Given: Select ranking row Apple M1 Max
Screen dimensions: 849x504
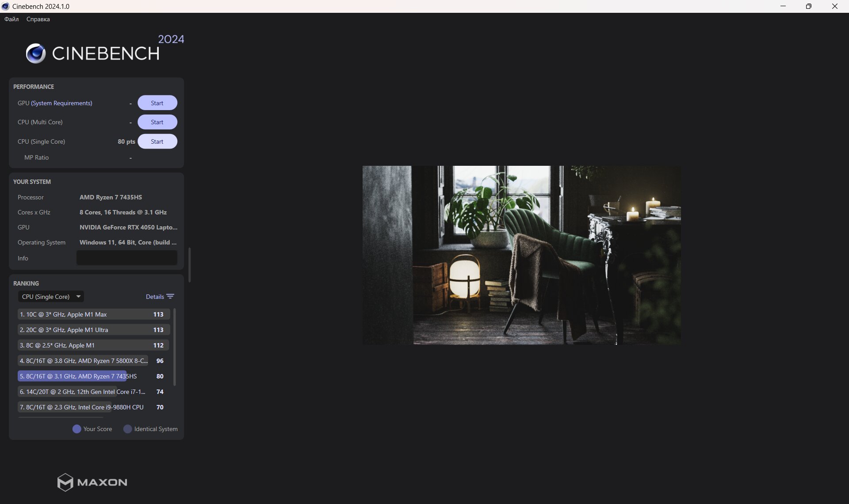Looking at the screenshot, I should click(94, 314).
